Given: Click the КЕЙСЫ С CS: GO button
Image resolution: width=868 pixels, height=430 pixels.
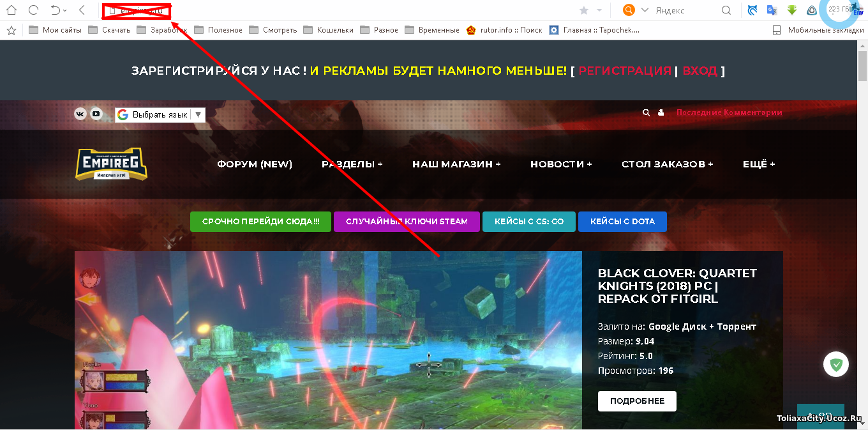Looking at the screenshot, I should [528, 222].
